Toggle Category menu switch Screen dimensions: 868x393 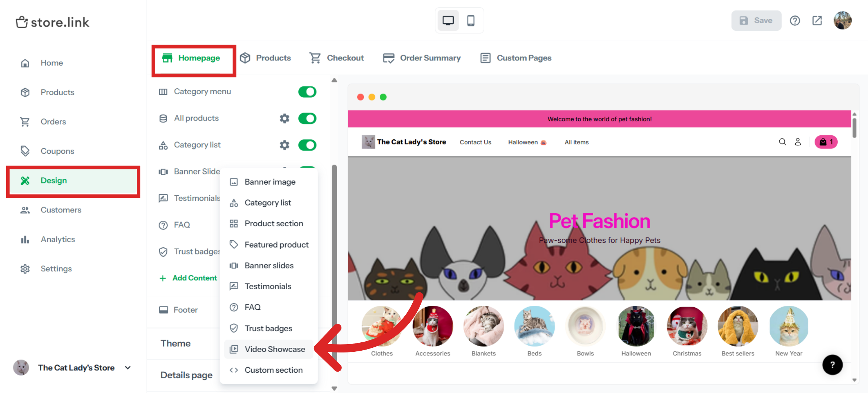tap(307, 92)
